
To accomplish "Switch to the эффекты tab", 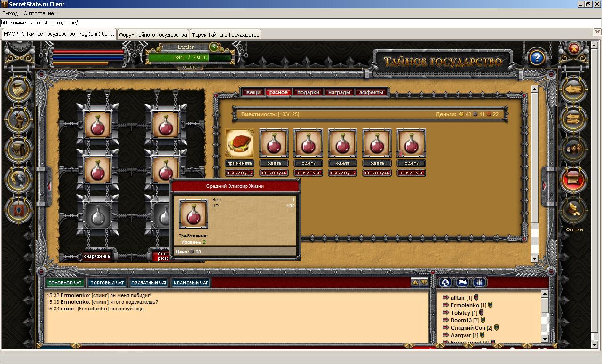I will click(x=371, y=93).
